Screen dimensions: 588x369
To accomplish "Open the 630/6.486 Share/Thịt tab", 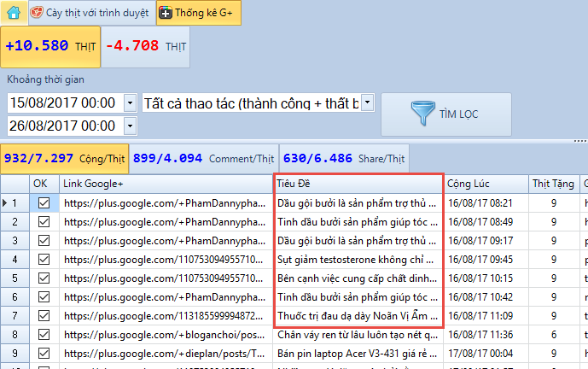I will (344, 158).
